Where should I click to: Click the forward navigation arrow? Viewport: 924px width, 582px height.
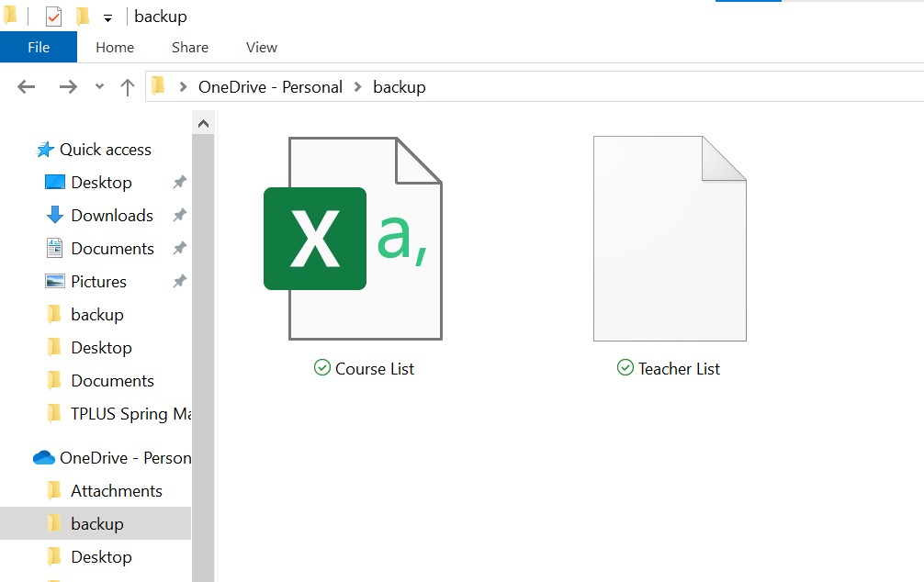(68, 86)
